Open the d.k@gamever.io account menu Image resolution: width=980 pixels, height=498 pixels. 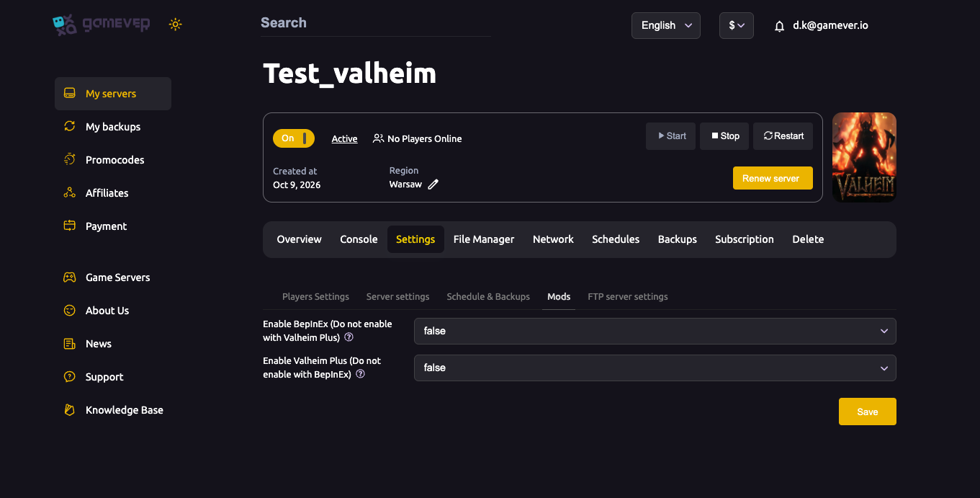point(830,25)
